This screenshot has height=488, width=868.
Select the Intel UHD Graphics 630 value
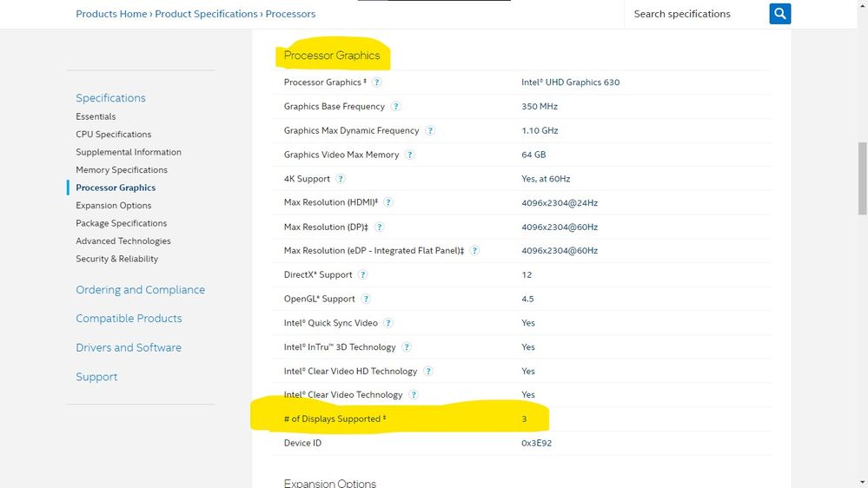(570, 82)
